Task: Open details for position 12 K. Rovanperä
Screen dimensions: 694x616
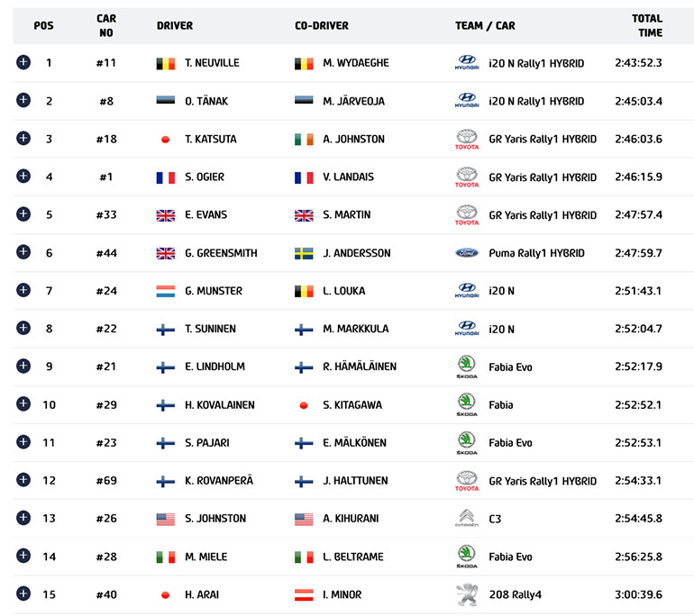Action: point(23,480)
